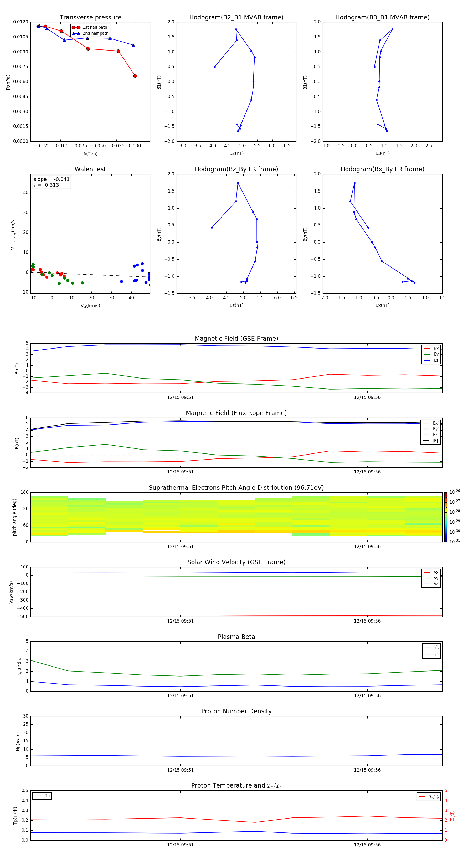The height and width of the screenshot is (868, 473).
Task: Click the WalenTest plot title
Action: (90, 169)
